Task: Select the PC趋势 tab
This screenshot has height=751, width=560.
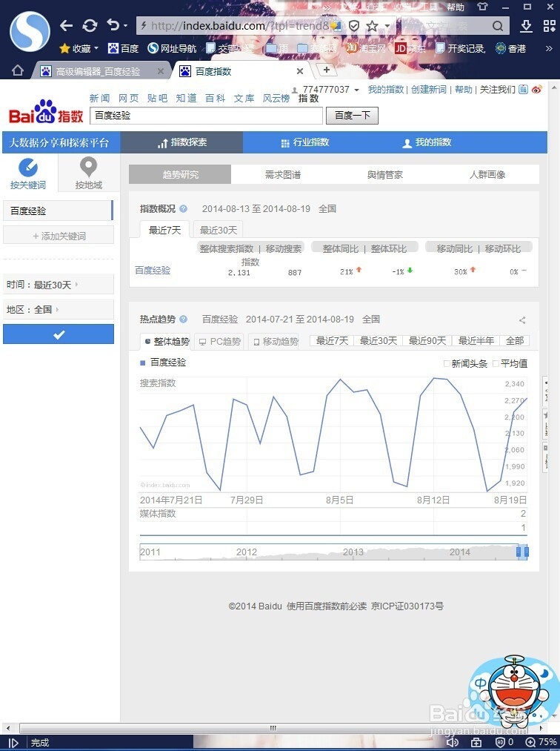Action: [x=220, y=342]
